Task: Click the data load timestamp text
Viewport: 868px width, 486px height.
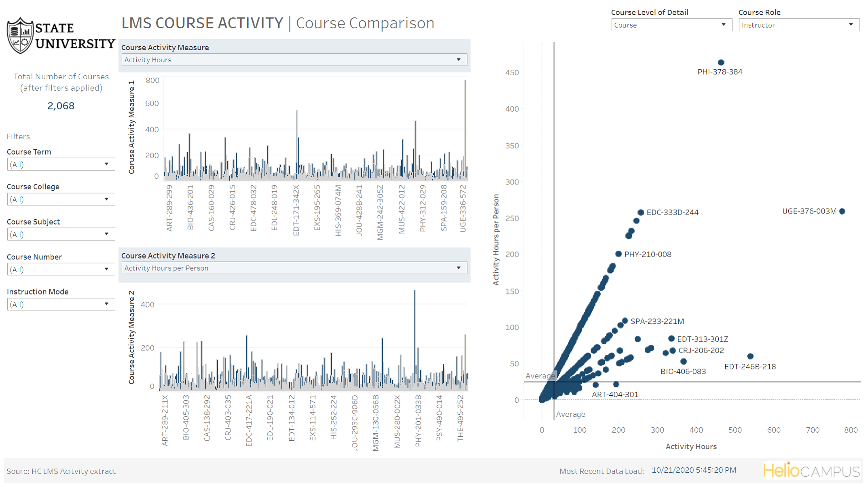Action: (x=694, y=470)
